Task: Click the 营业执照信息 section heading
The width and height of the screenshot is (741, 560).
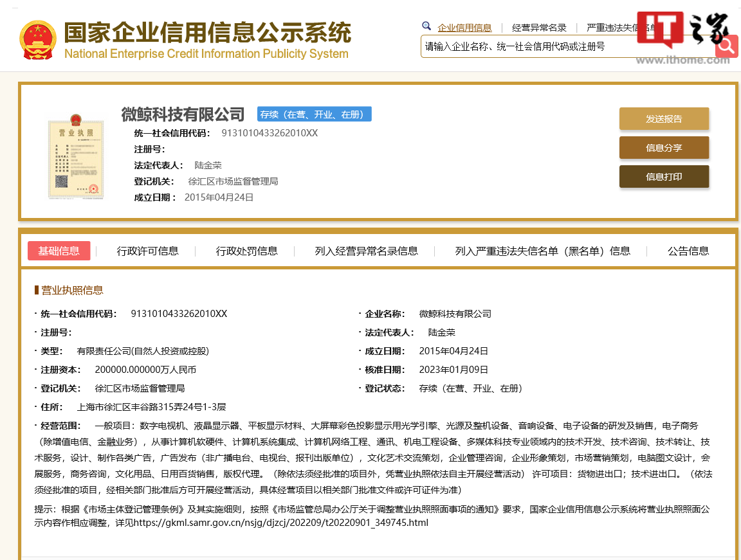Action: pyautogui.click(x=72, y=290)
